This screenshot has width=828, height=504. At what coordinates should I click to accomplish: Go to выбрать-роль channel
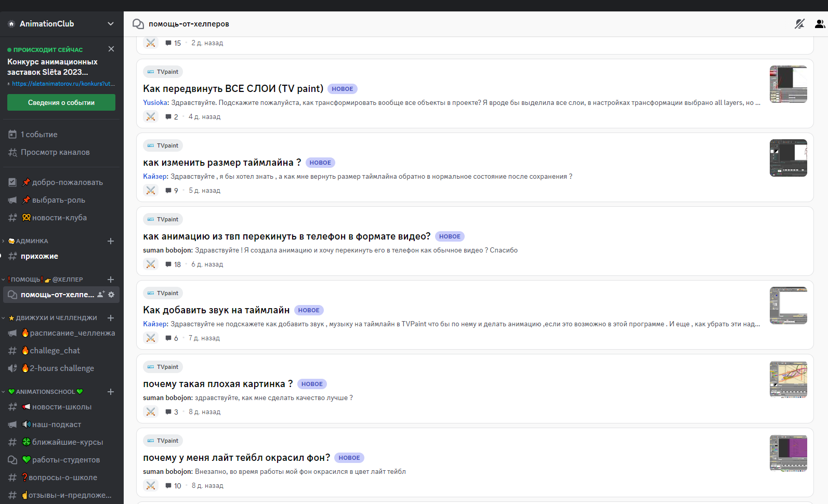pyautogui.click(x=61, y=200)
